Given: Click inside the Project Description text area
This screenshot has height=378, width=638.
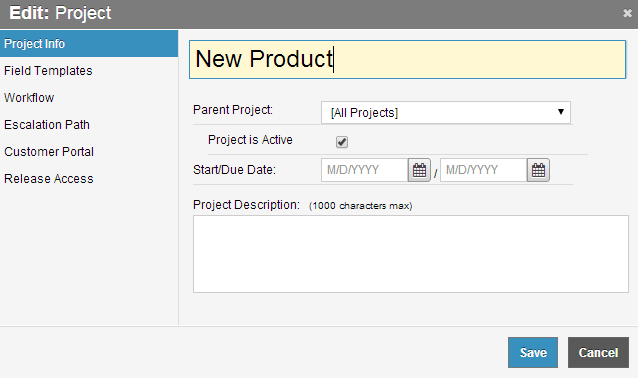Looking at the screenshot, I should click(x=411, y=254).
